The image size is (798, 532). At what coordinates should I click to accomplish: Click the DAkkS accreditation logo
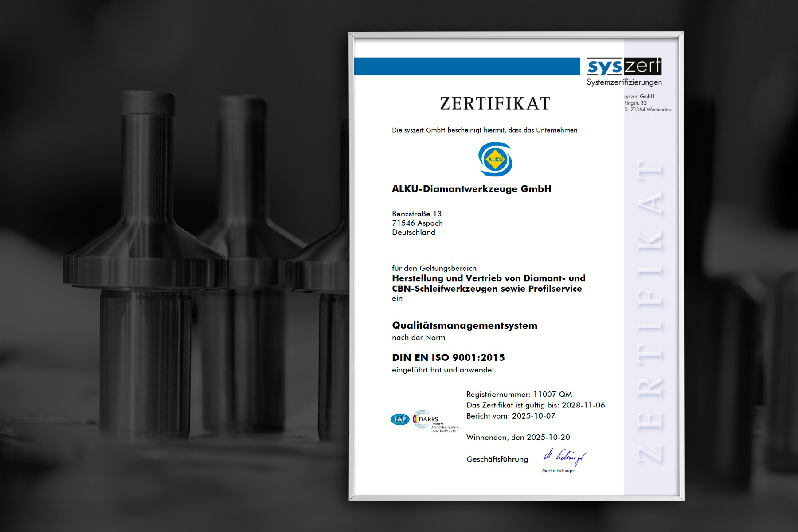(428, 419)
